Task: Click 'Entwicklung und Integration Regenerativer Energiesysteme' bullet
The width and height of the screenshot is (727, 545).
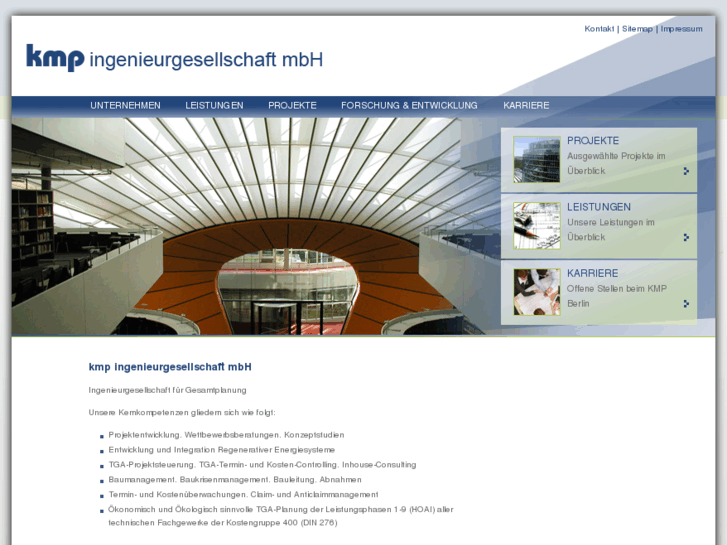Action: tap(222, 450)
